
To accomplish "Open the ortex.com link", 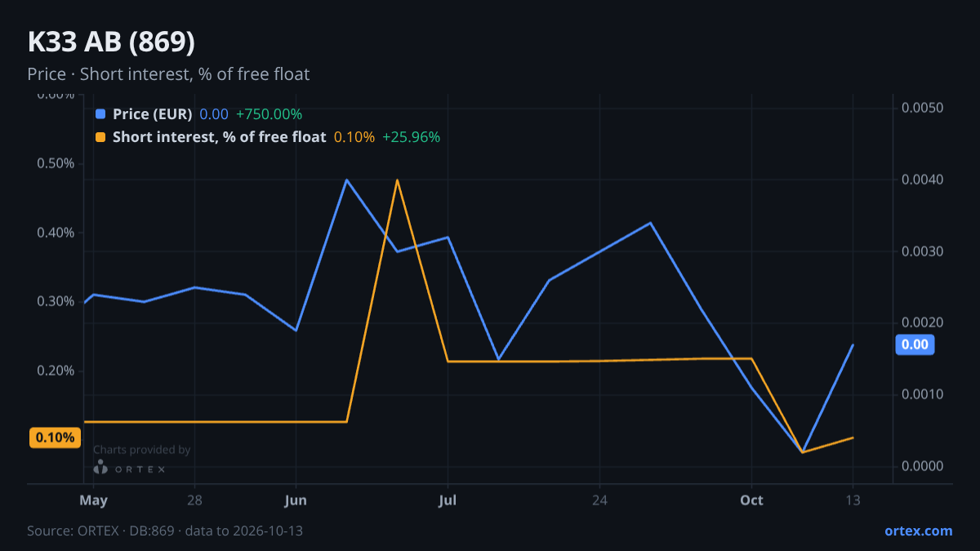I will 919,531.
